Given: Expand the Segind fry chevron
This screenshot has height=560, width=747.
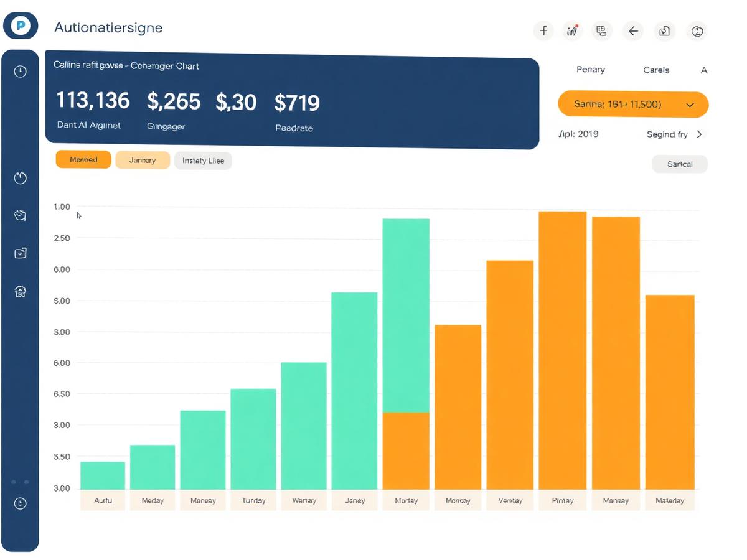Looking at the screenshot, I should [699, 134].
